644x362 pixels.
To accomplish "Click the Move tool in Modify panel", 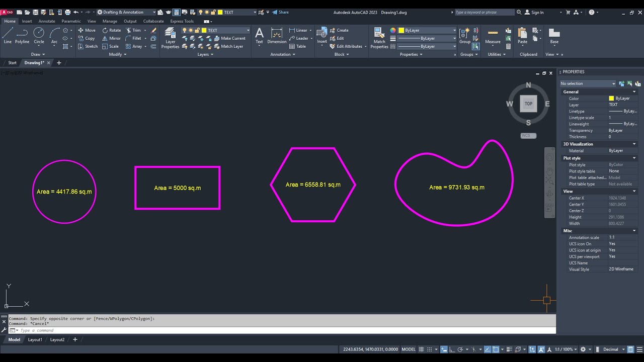I will pyautogui.click(x=87, y=30).
